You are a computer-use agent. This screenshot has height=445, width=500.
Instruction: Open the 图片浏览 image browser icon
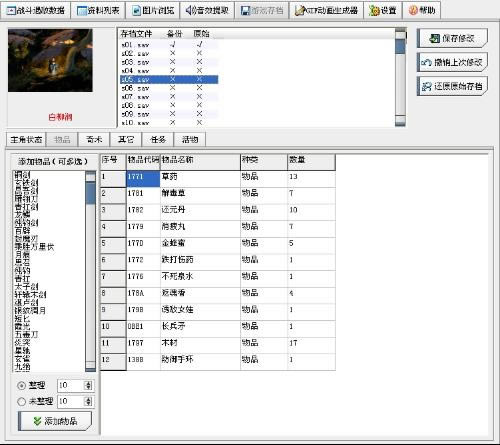(136, 11)
